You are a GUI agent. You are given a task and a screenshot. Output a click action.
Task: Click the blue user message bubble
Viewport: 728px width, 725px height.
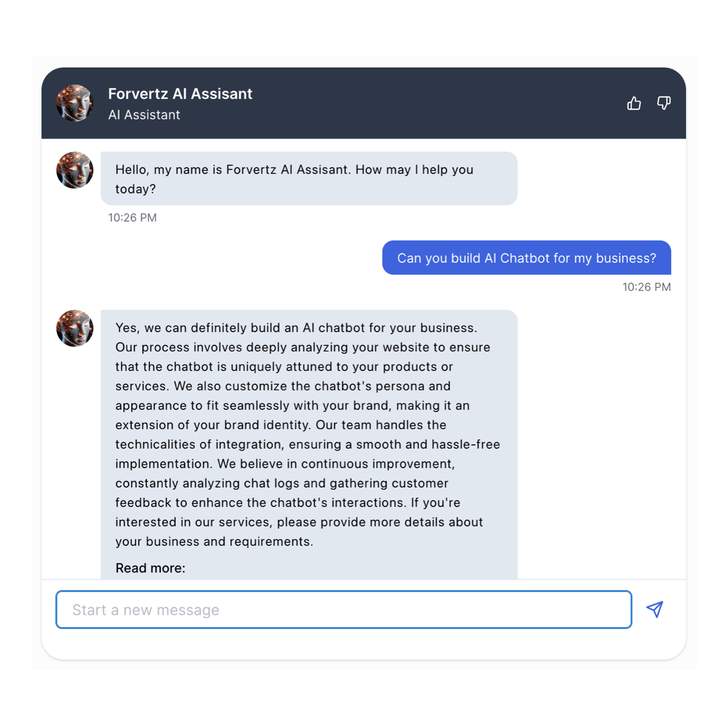pos(527,258)
